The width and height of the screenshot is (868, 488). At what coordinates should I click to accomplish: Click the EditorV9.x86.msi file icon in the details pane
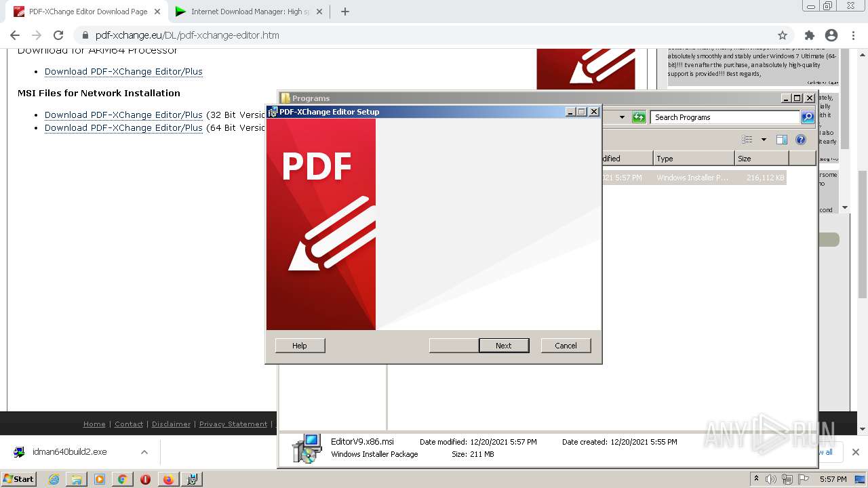point(307,449)
